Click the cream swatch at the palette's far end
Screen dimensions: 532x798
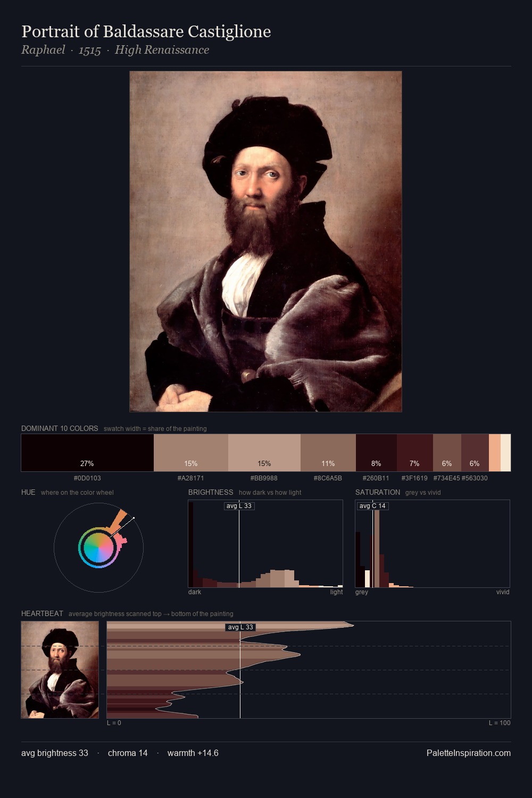(505, 453)
